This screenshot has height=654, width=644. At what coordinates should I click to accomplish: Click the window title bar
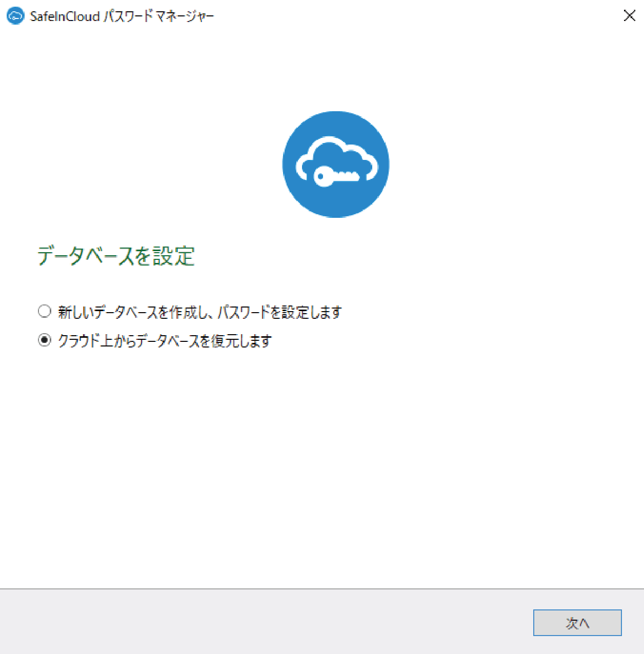pos(318,16)
